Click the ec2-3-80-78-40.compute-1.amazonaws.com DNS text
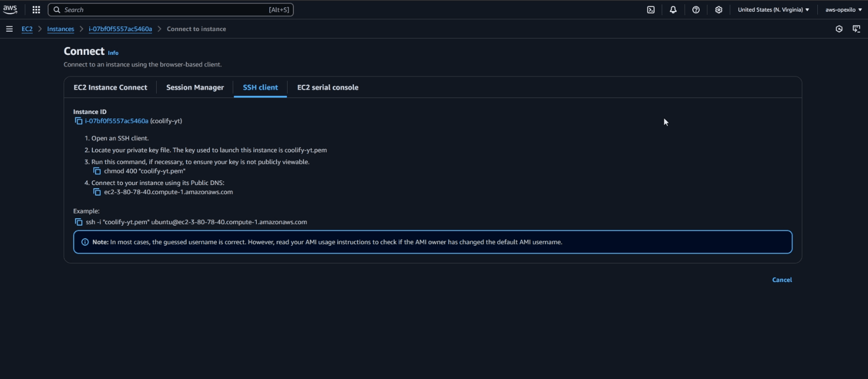 168,192
